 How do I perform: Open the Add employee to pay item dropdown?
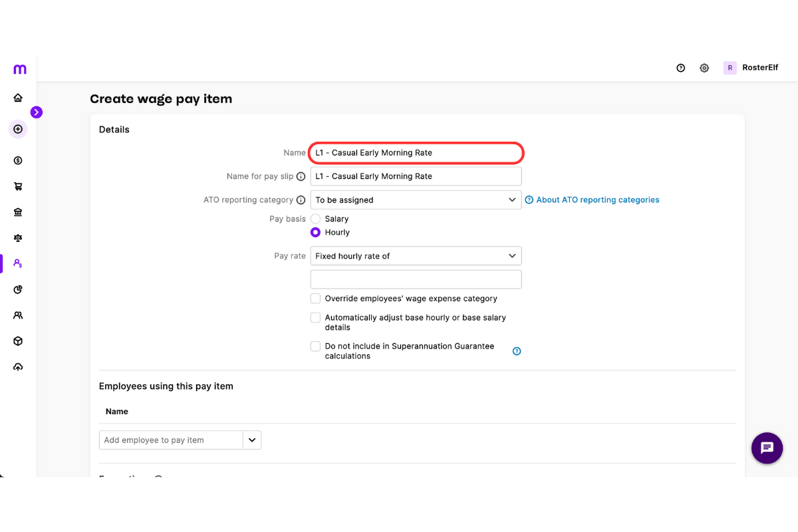pyautogui.click(x=252, y=440)
